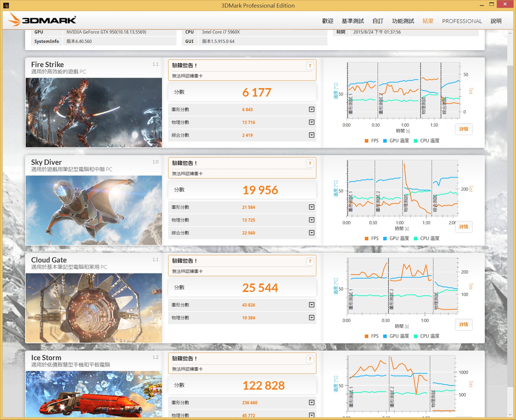Click the Ice Storm temperature and FPS chart

tap(401, 384)
